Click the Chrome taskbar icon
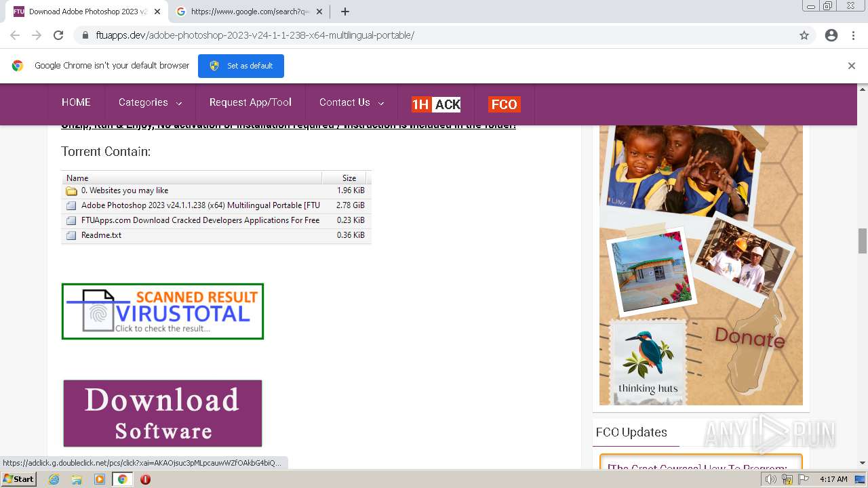This screenshot has height=488, width=868. click(x=122, y=479)
